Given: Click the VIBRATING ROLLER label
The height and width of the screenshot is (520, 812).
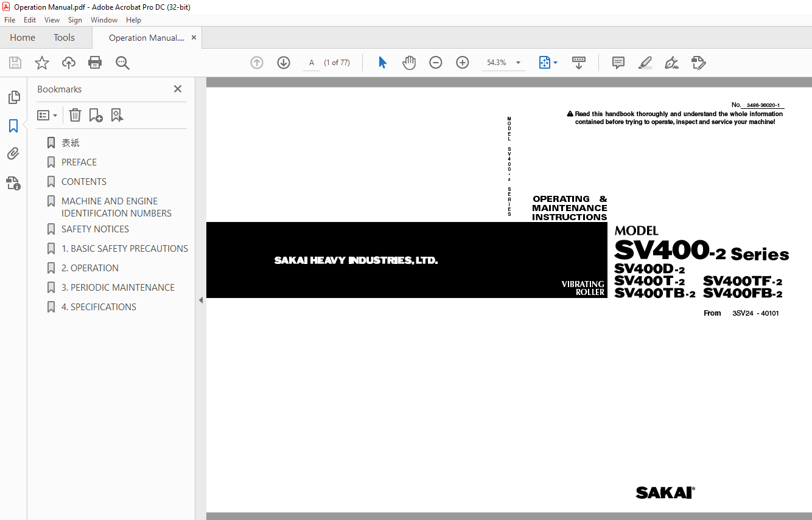Looking at the screenshot, I should [x=583, y=288].
